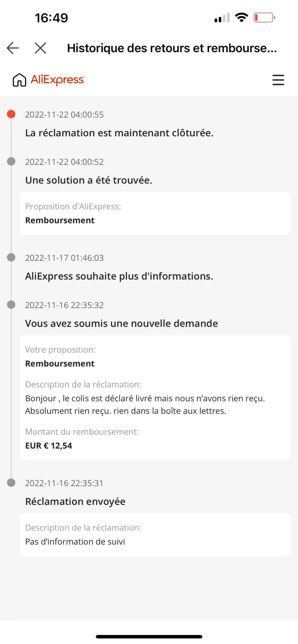Tap the 'Pas d'information de suivi' description card

[x=155, y=535]
